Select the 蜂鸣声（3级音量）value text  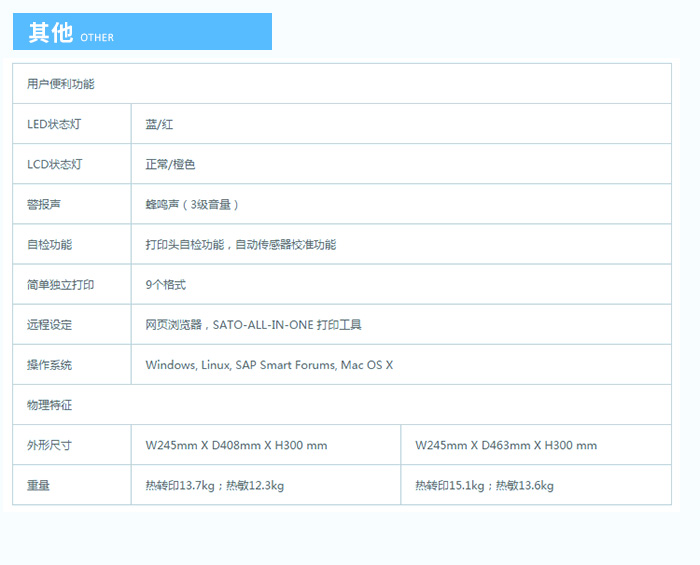[193, 204]
